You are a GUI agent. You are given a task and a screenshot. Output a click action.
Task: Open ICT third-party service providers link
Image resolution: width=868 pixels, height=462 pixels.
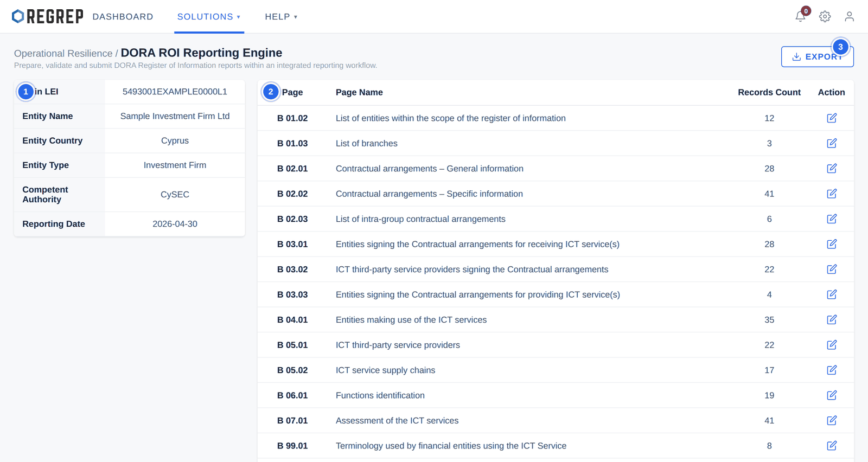398,345
